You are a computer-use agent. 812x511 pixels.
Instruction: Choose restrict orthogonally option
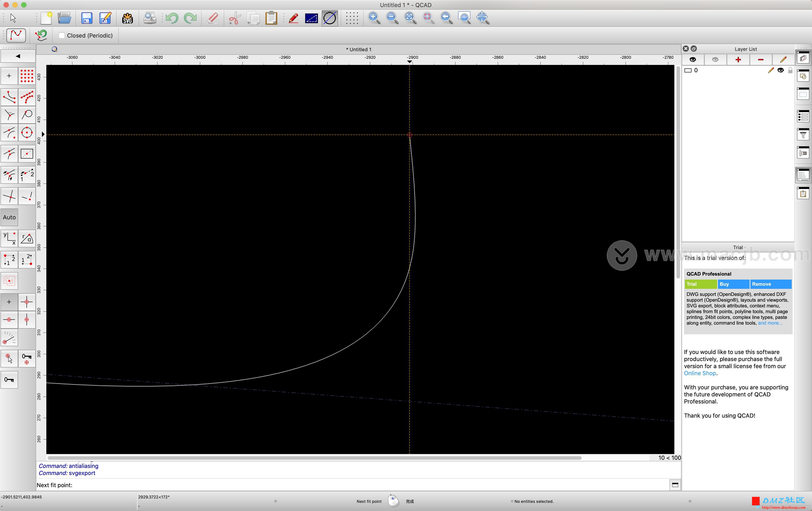[27, 302]
